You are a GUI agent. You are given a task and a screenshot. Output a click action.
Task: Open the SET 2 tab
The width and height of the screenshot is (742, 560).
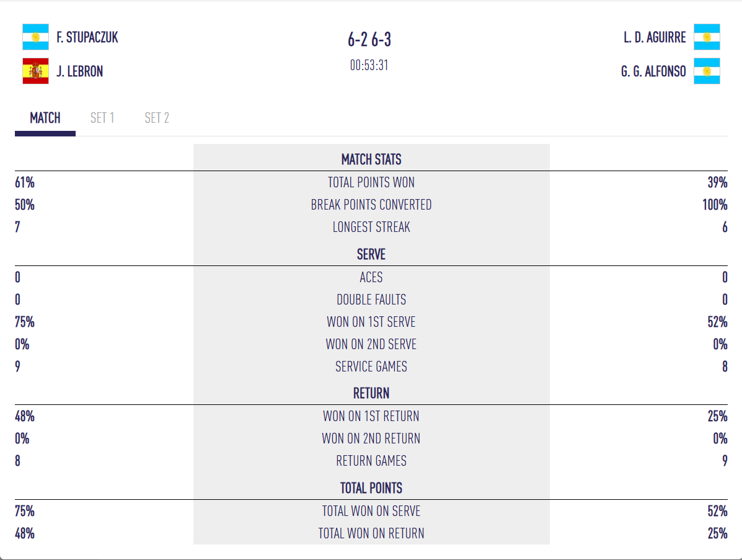157,118
